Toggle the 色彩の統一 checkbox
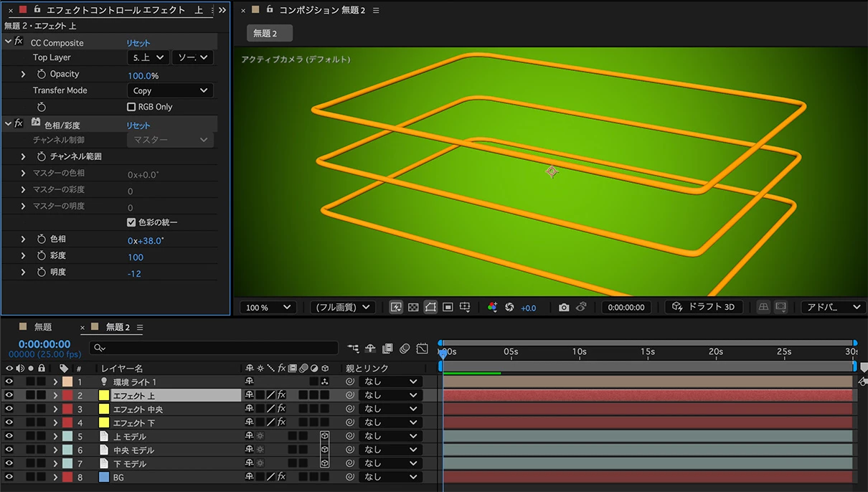This screenshot has height=492, width=868. [x=131, y=222]
